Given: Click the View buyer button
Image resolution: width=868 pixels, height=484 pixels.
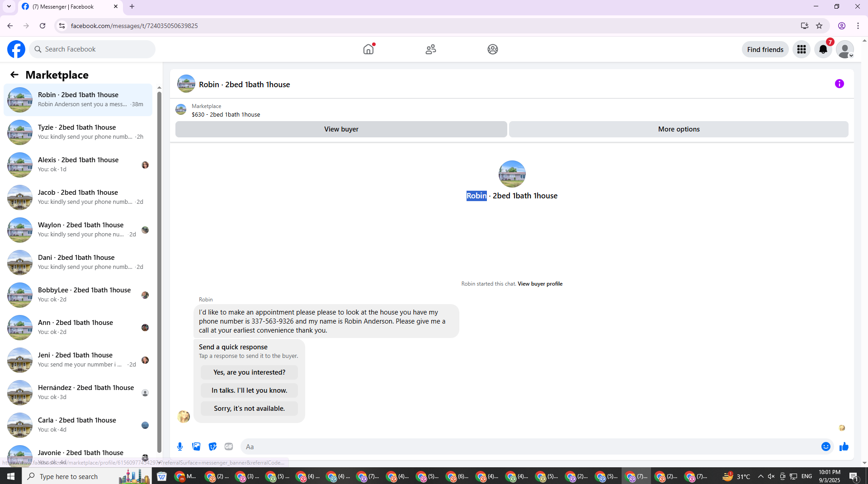Looking at the screenshot, I should click(x=341, y=129).
